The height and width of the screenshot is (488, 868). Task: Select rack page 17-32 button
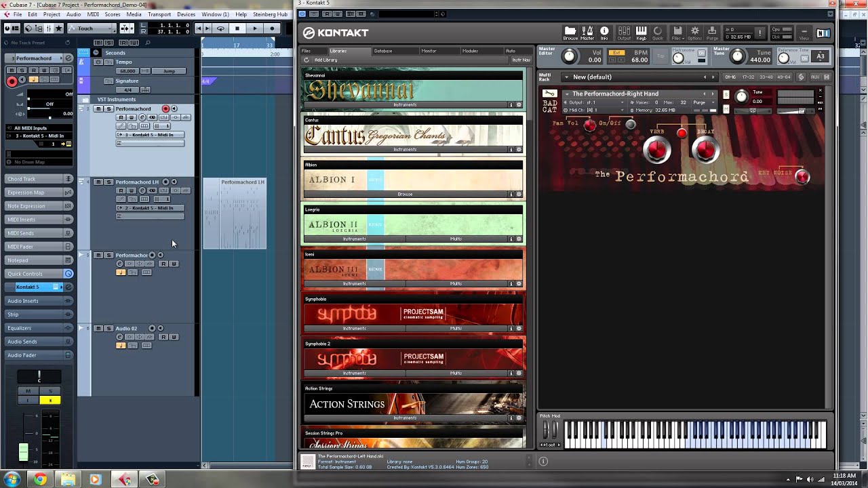pos(747,77)
